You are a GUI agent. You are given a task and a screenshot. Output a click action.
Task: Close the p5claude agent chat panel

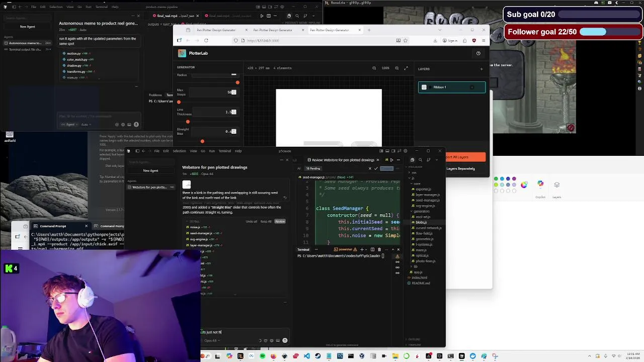pyautogui.click(x=287, y=160)
